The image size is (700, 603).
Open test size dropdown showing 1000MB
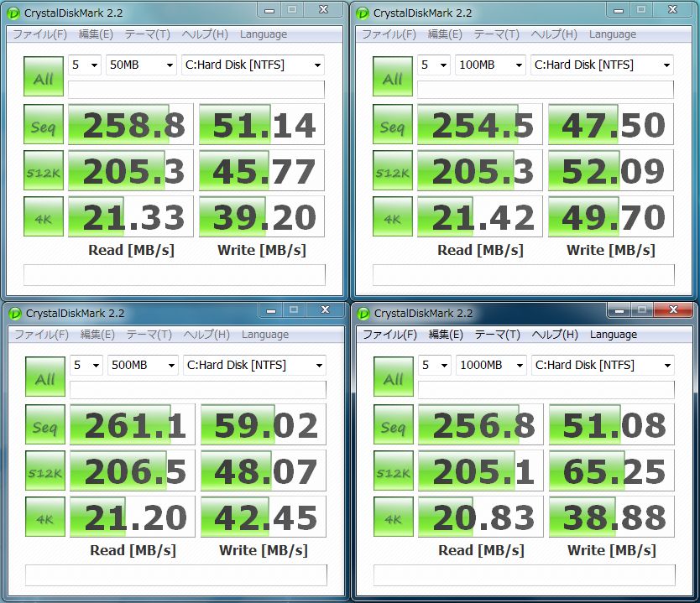pyautogui.click(x=491, y=365)
